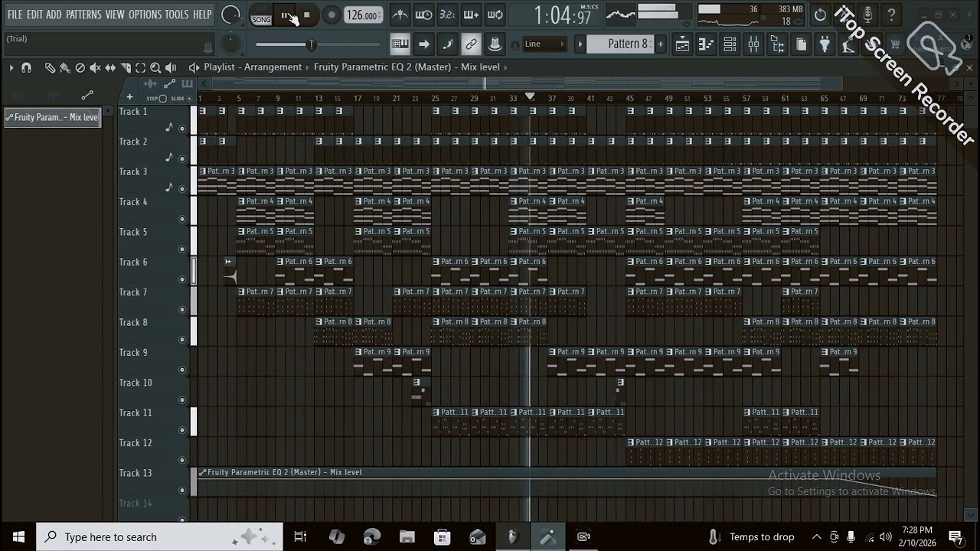Open the Channel rack view icon

point(730,44)
